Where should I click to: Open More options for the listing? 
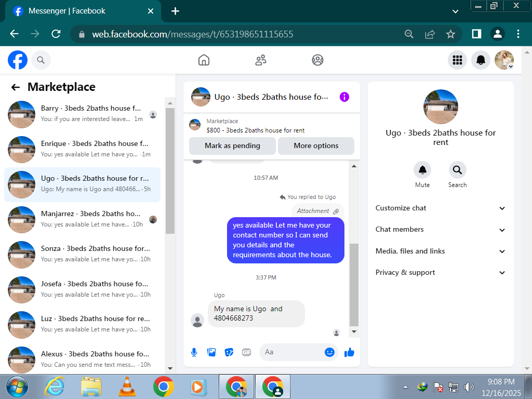[x=316, y=146]
